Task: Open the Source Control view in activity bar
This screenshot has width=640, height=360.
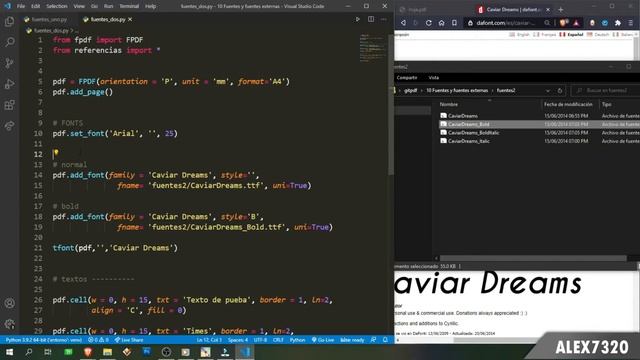Action: (x=9, y=63)
